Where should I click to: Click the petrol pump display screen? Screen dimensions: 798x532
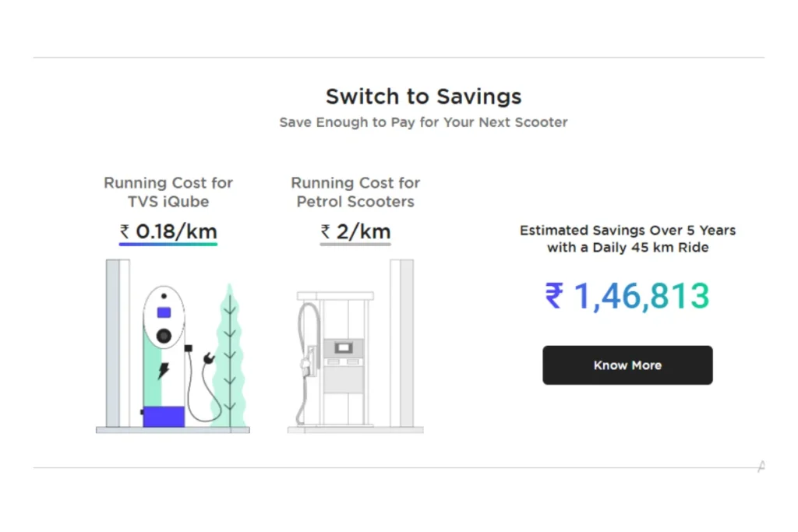(x=344, y=348)
